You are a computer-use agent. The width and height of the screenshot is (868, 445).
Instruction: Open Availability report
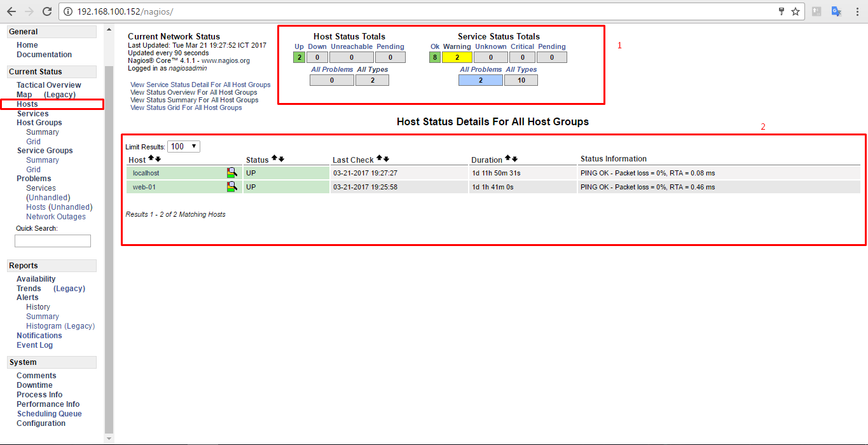[x=36, y=279]
